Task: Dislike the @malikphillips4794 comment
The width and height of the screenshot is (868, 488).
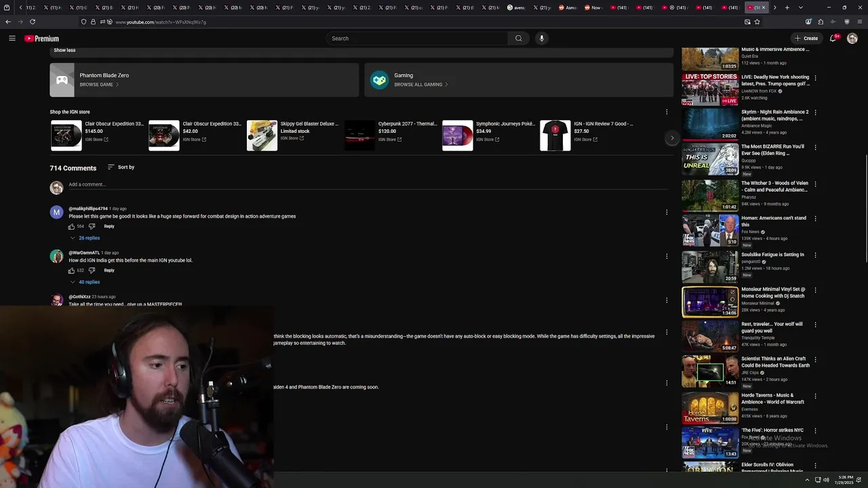Action: point(92,226)
